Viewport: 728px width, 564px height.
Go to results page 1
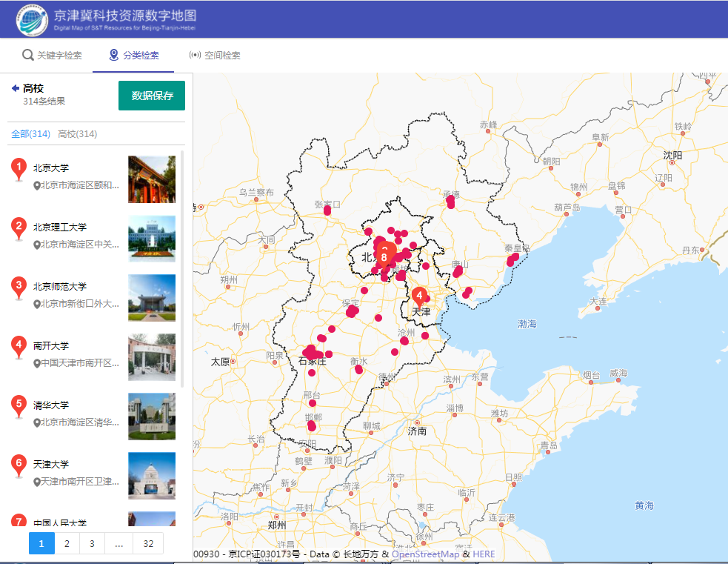coord(41,543)
